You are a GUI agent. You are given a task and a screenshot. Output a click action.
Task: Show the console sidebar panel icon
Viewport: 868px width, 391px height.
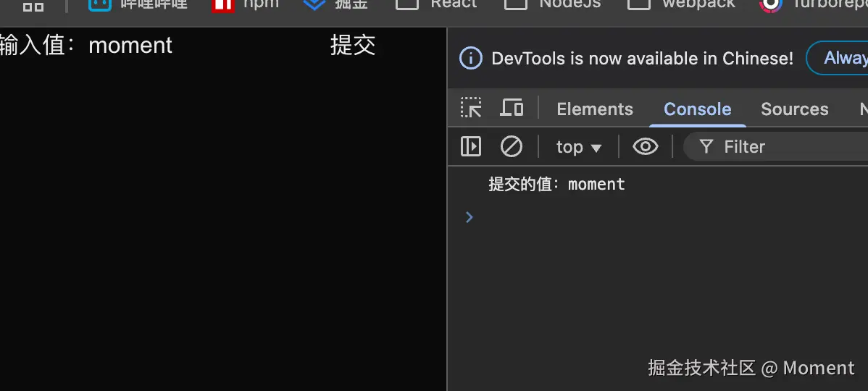[471, 146]
